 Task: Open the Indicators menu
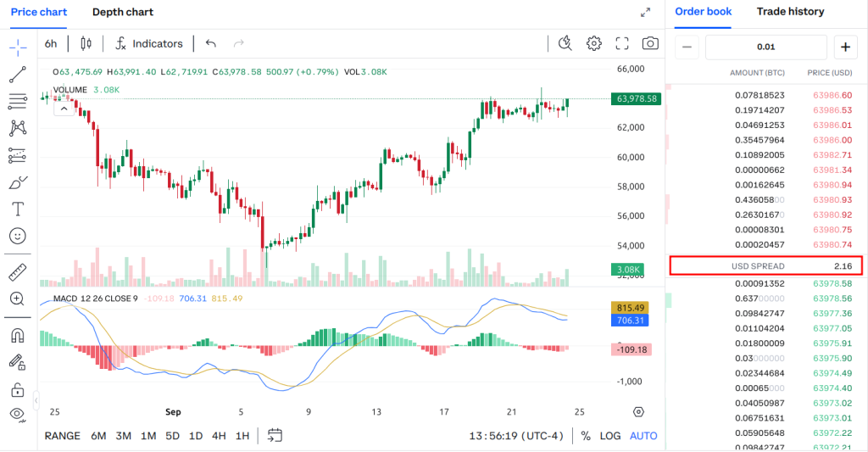(x=149, y=43)
